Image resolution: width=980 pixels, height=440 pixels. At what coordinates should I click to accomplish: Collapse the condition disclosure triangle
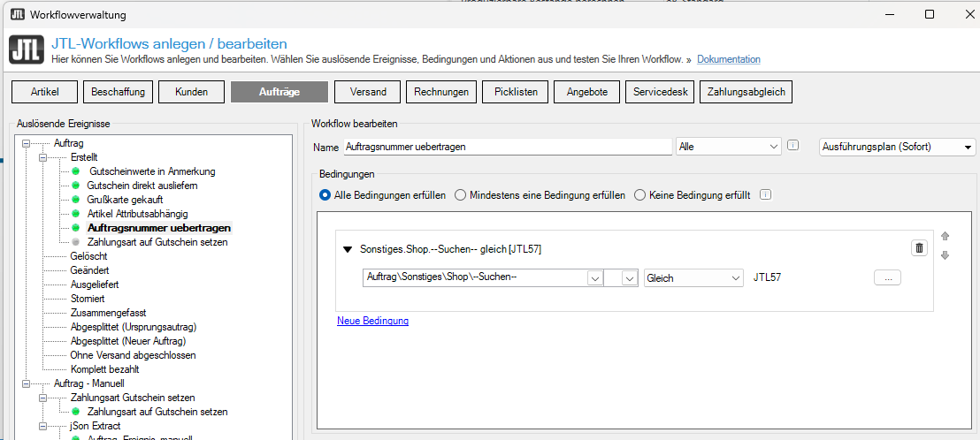pos(348,250)
